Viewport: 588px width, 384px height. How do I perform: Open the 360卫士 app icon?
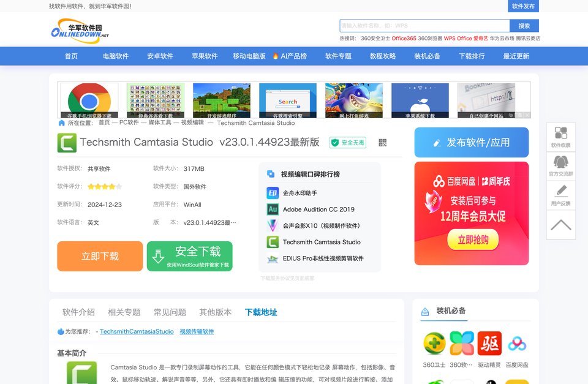pyautogui.click(x=434, y=343)
